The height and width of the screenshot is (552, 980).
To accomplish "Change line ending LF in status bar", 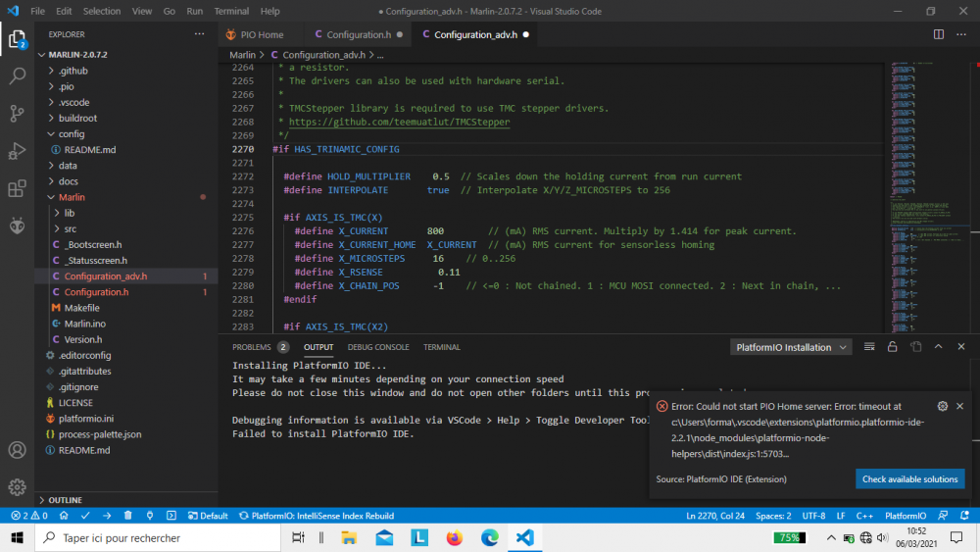I will (841, 516).
